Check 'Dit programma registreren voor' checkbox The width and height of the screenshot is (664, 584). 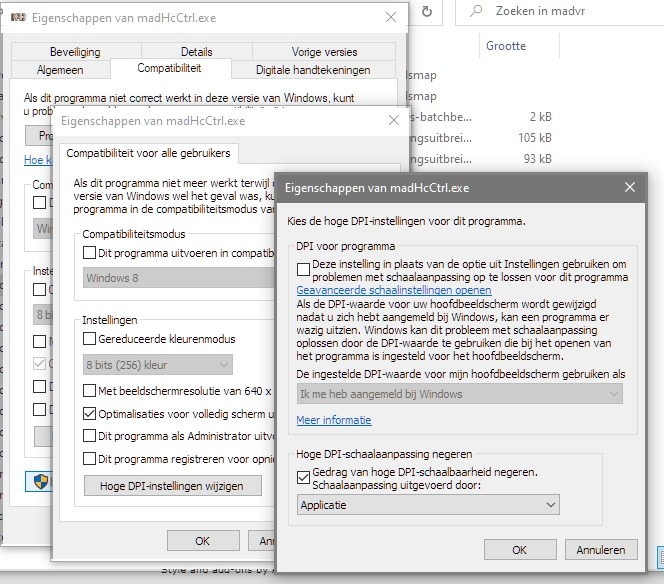89,459
